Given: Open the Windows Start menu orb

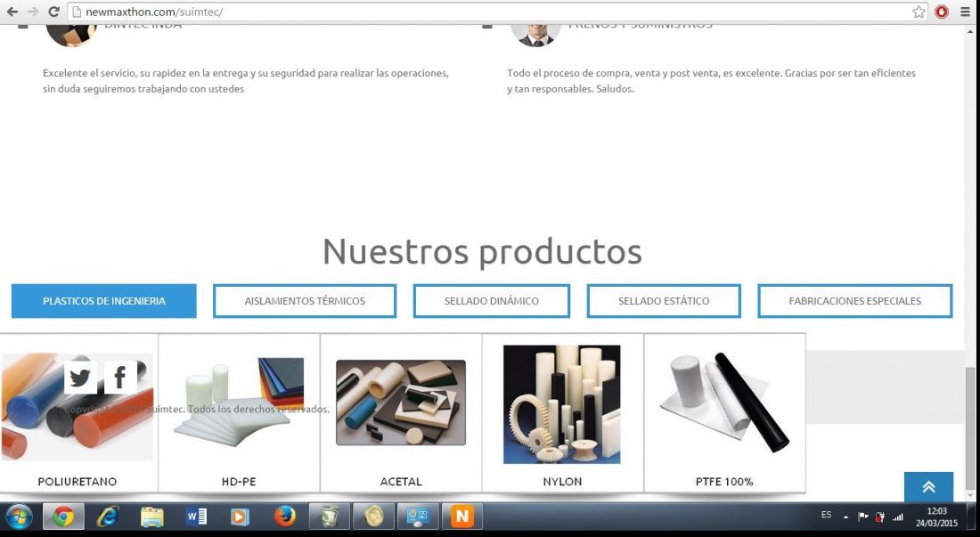Looking at the screenshot, I should click(x=19, y=517).
